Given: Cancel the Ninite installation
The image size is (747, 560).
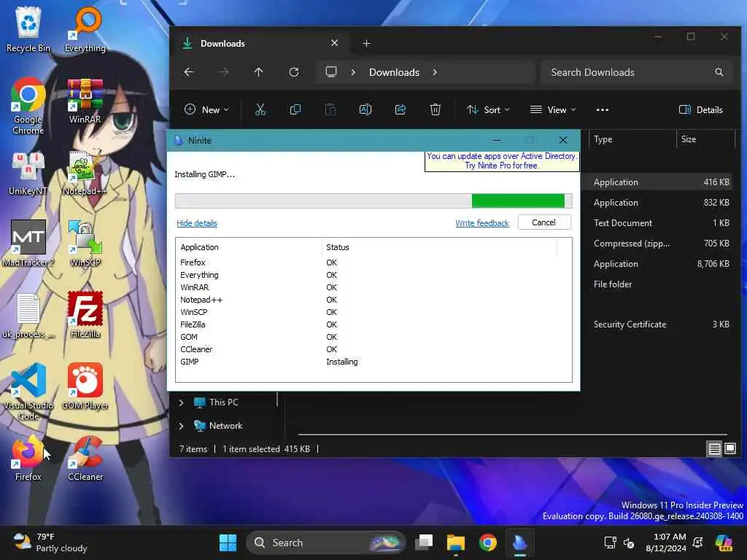Looking at the screenshot, I should pyautogui.click(x=543, y=222).
